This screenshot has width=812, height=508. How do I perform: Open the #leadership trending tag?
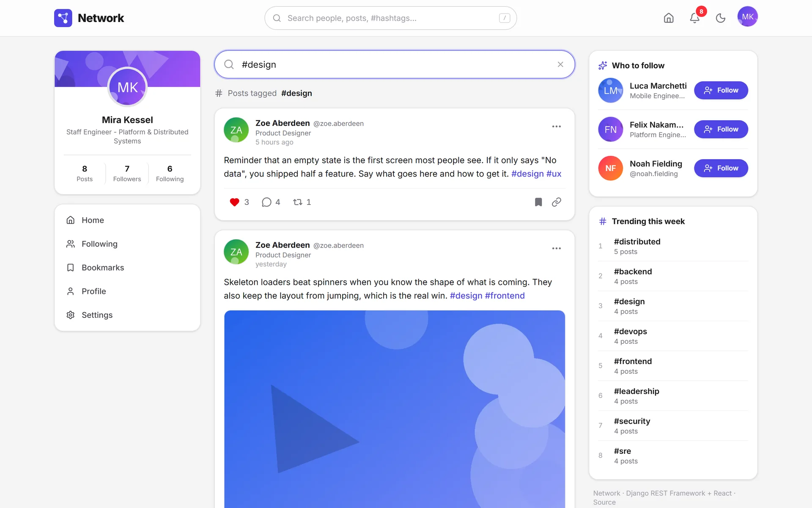coord(673,396)
